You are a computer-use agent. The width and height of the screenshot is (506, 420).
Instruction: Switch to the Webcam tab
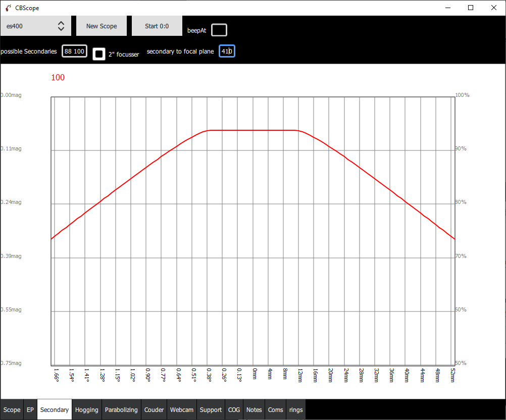point(182,409)
